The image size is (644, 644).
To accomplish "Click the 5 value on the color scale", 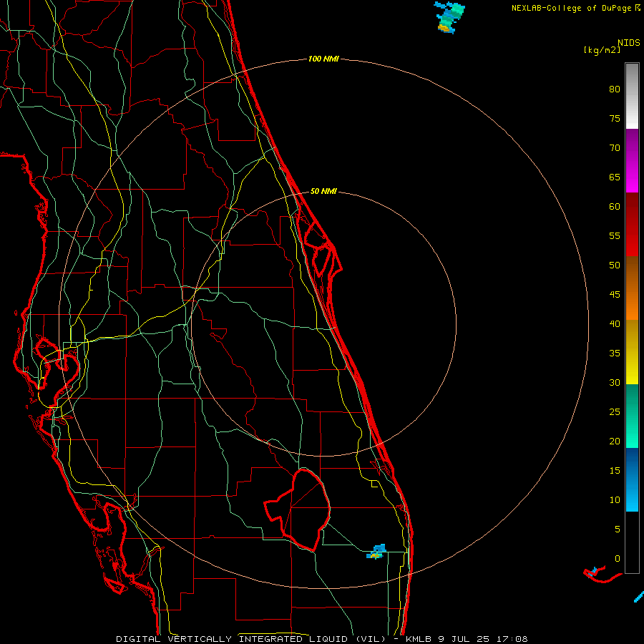I will click(x=618, y=530).
